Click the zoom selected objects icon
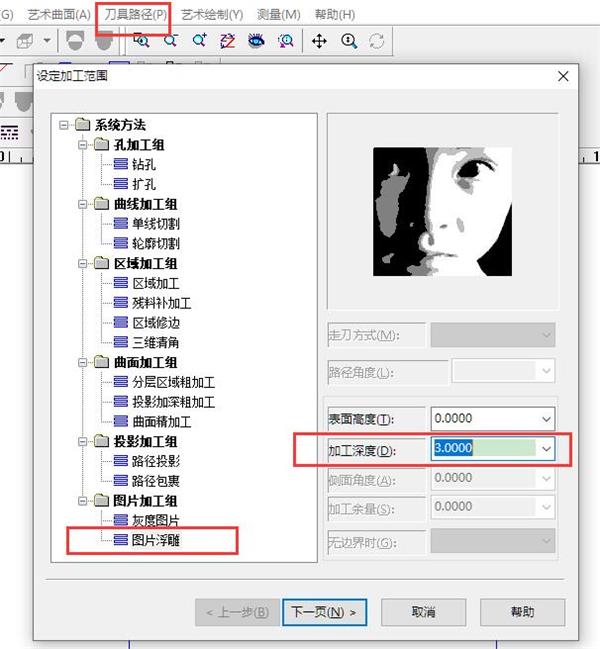600x649 pixels. pyautogui.click(x=286, y=41)
